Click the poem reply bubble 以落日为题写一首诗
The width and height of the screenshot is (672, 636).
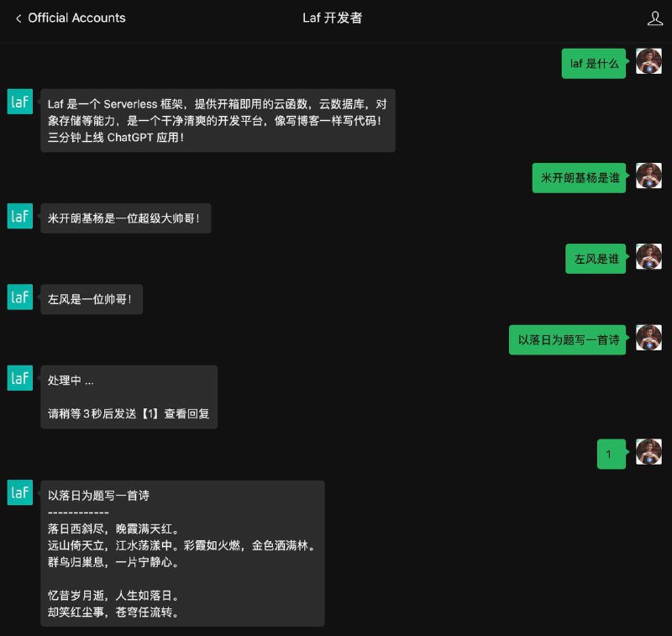[182, 555]
